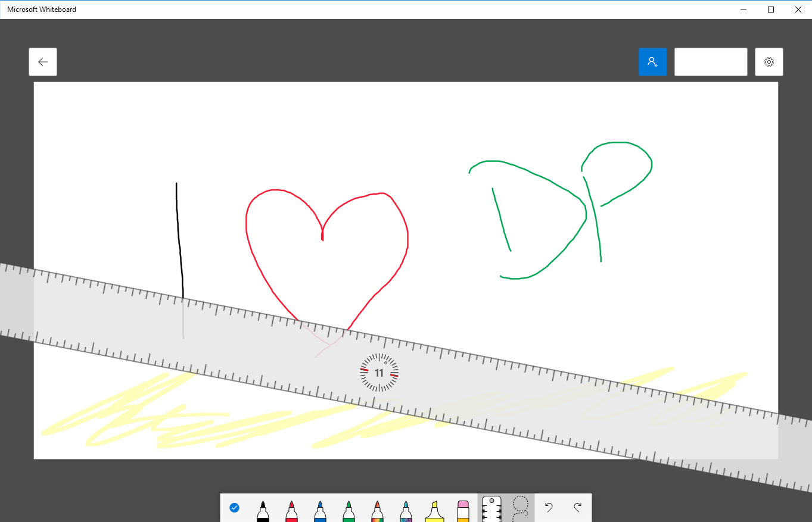Toggle the ruler tool
This screenshot has height=522, width=812.
[491, 508]
